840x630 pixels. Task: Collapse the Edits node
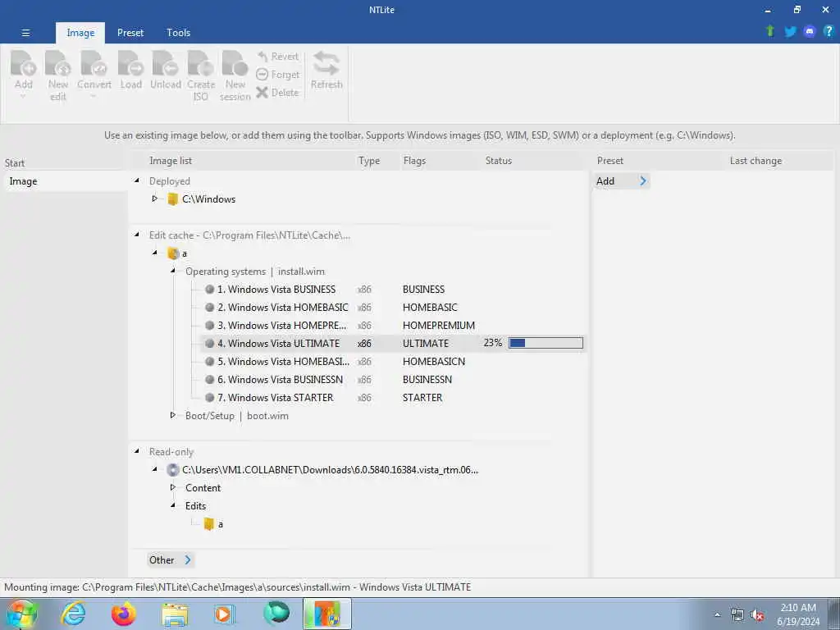[x=173, y=505]
